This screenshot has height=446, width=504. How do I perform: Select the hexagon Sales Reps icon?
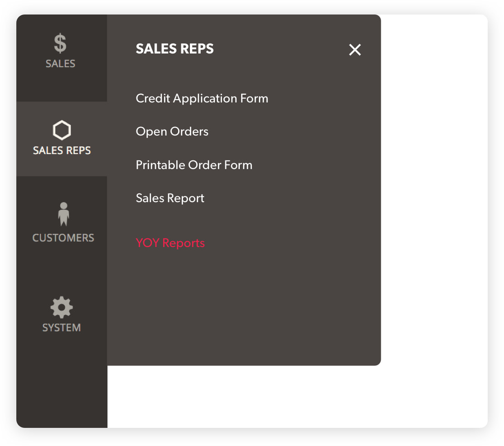click(62, 131)
